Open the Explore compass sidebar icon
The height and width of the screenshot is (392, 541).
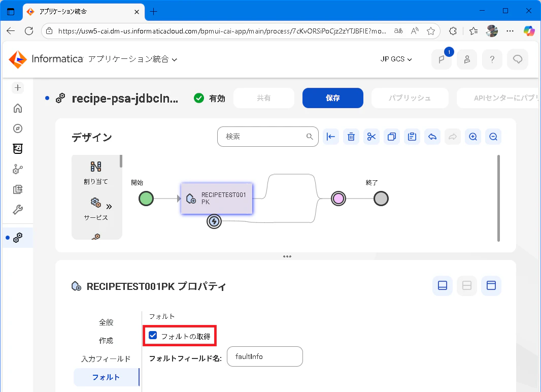coord(18,128)
